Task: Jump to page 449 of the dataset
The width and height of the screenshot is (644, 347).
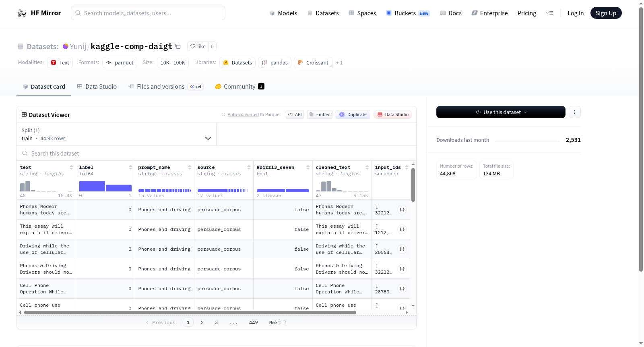Action: tap(254, 322)
